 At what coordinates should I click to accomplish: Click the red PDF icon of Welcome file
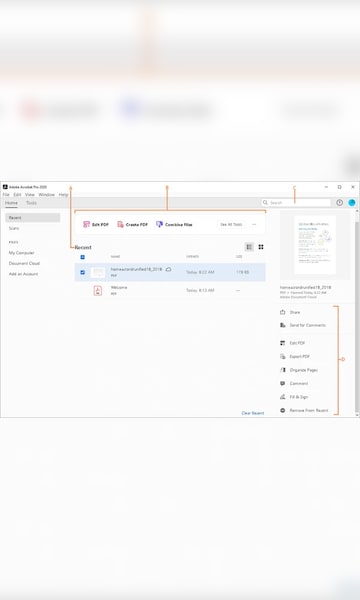point(98,290)
